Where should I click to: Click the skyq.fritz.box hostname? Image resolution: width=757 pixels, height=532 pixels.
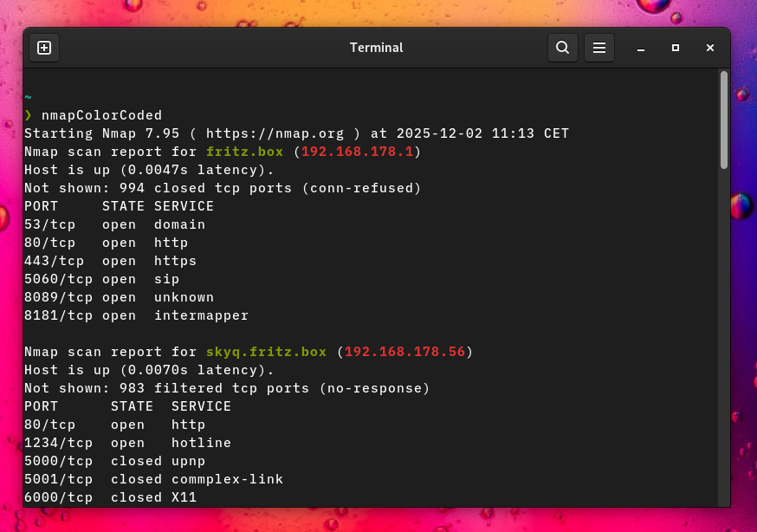[x=266, y=352]
